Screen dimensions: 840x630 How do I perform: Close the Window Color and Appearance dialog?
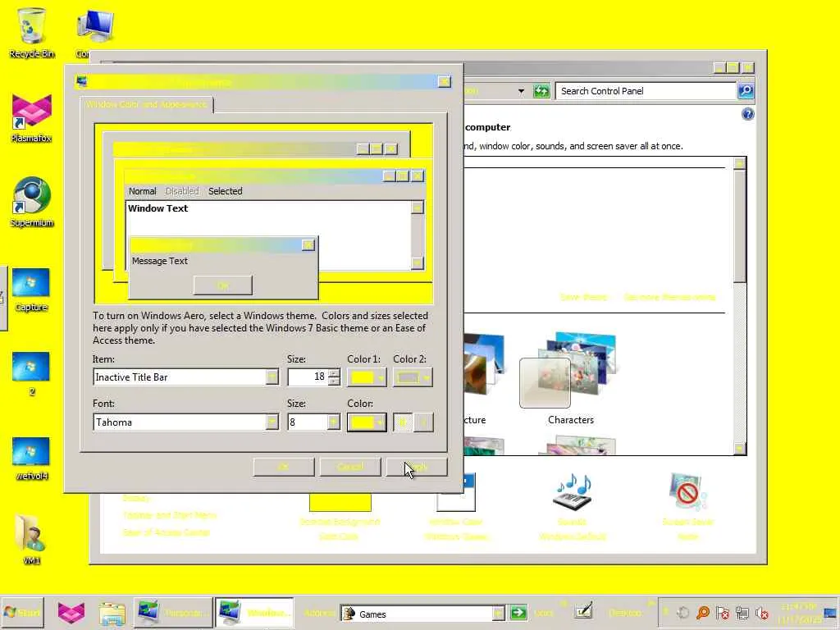coord(444,81)
